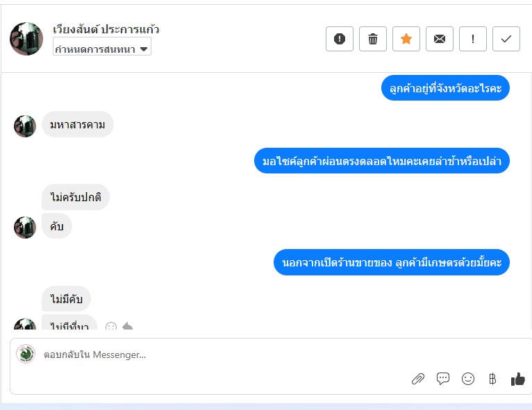Click the dropdown arrow beside กำหนดการสนทนา
This screenshot has width=532, height=410.
(144, 49)
